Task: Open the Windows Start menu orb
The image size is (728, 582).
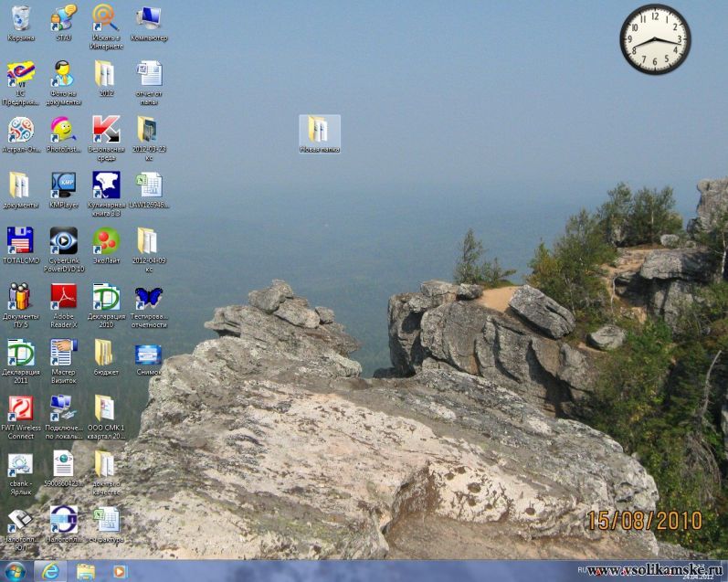Action: (x=16, y=571)
